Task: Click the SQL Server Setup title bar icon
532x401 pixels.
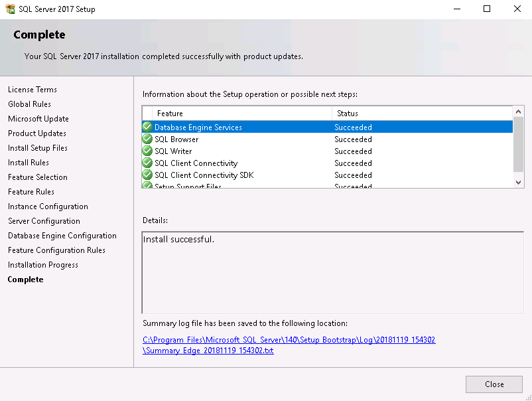Action: pos(10,9)
